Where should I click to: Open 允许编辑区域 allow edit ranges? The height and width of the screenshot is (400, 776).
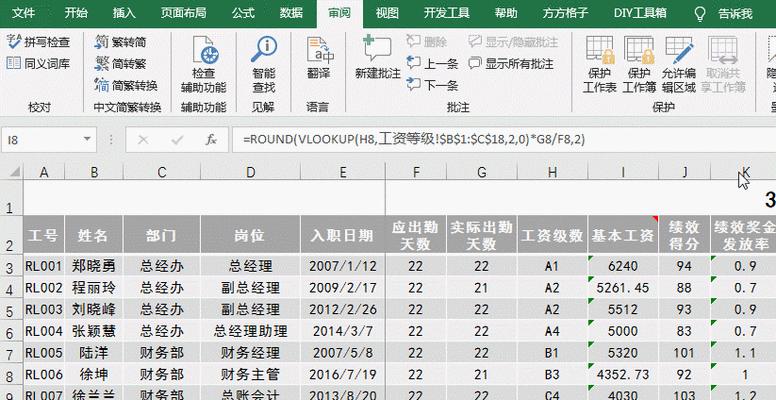click(679, 64)
